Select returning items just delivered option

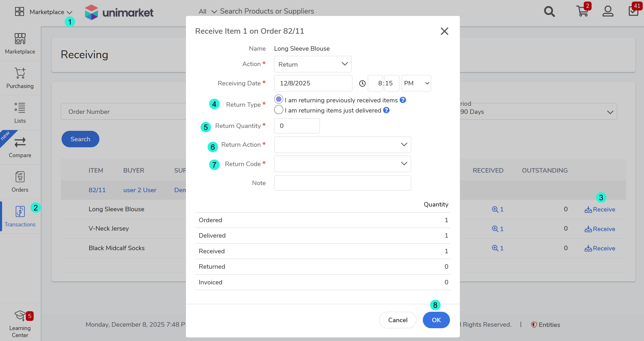[279, 110]
